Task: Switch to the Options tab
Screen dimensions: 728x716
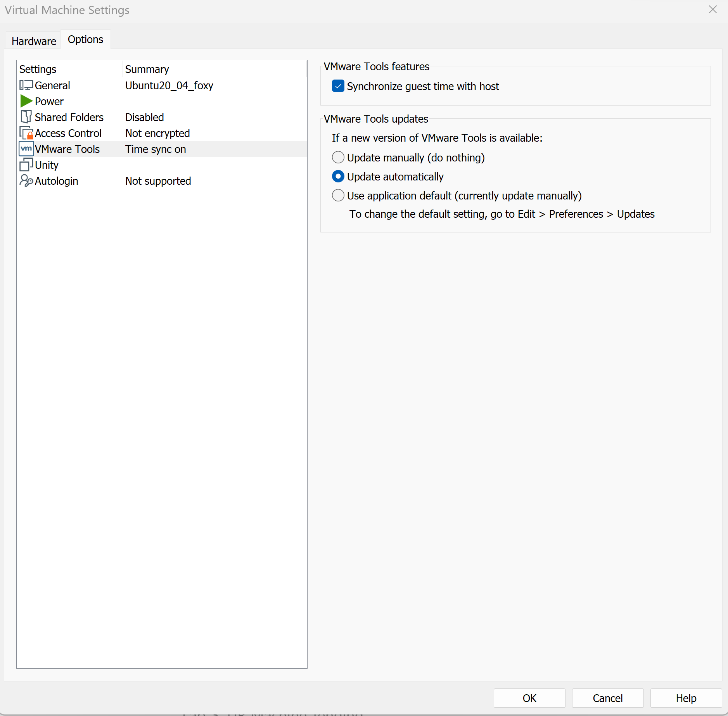Action: [x=85, y=40]
